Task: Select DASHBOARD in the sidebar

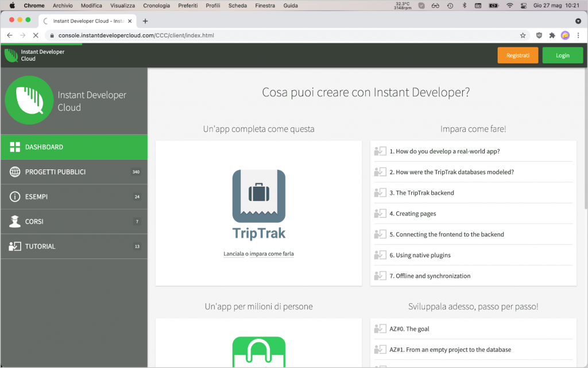Action: point(74,147)
